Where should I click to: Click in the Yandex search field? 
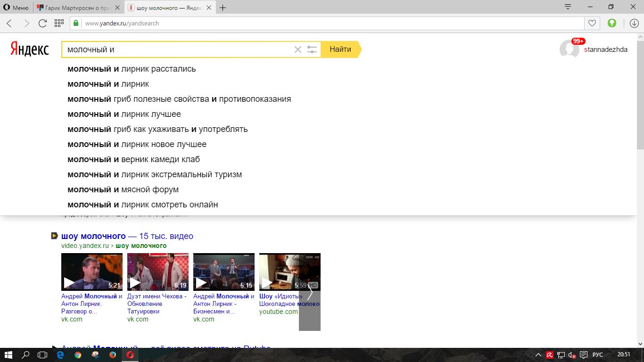pyautogui.click(x=178, y=49)
